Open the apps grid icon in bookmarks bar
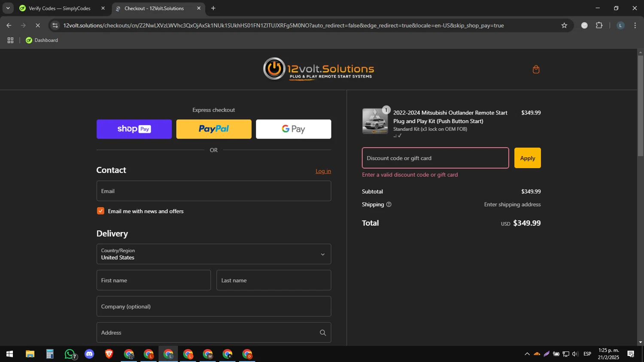 click(x=10, y=40)
